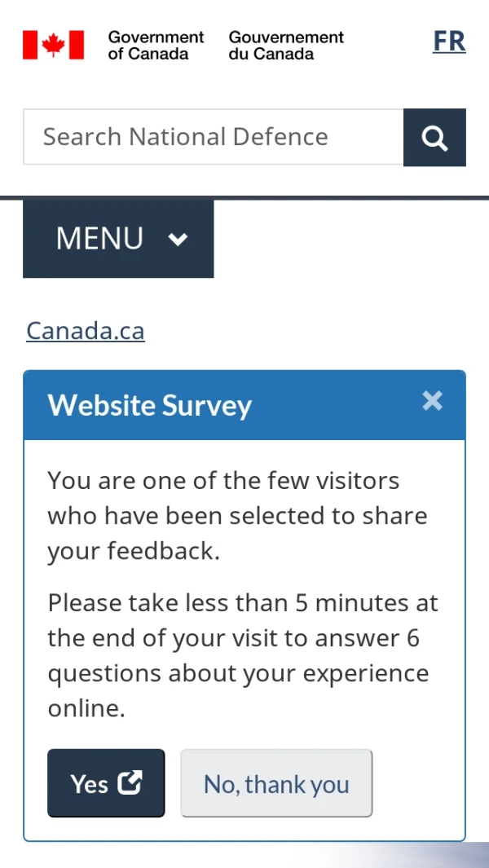Expand the MENU chevron arrow
Screen dimensions: 489x868
coord(178,239)
